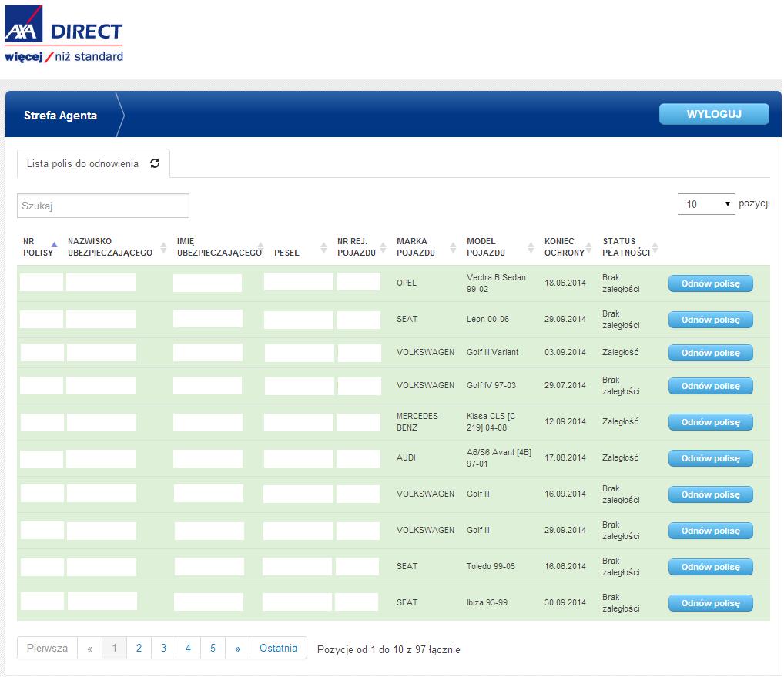Click the Ibiza 93-99 model cell

point(487,602)
